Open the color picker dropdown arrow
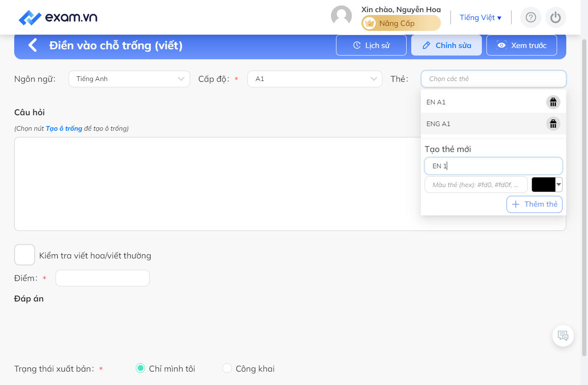 click(559, 185)
